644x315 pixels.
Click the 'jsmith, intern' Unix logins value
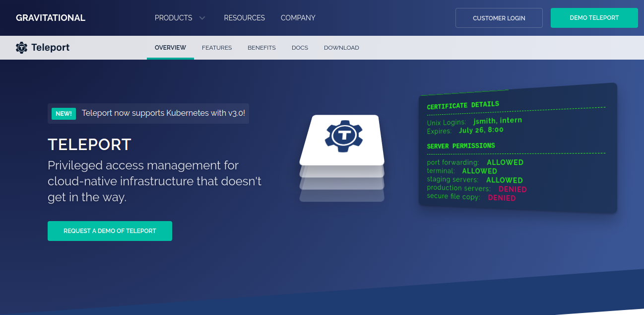(498, 121)
